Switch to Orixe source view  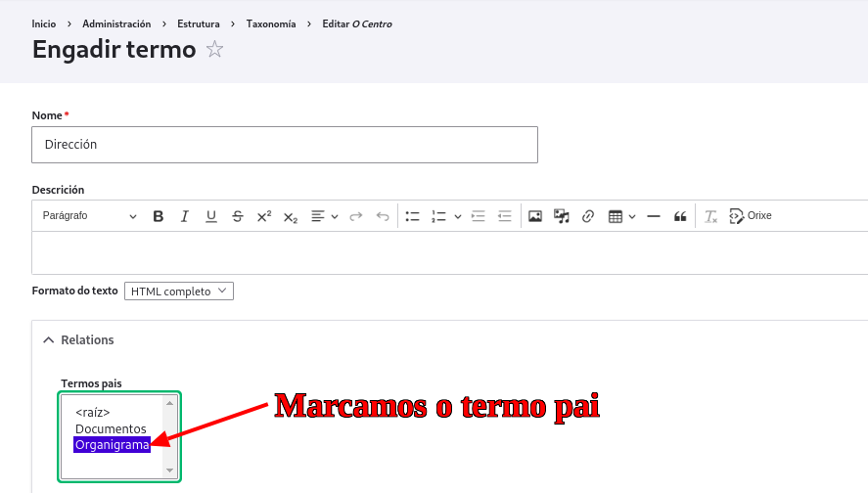coord(751,216)
